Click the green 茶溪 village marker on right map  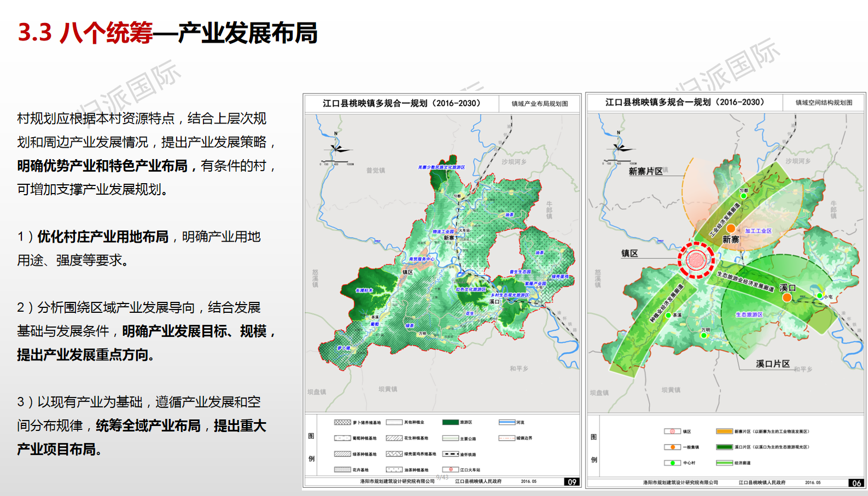(x=667, y=316)
